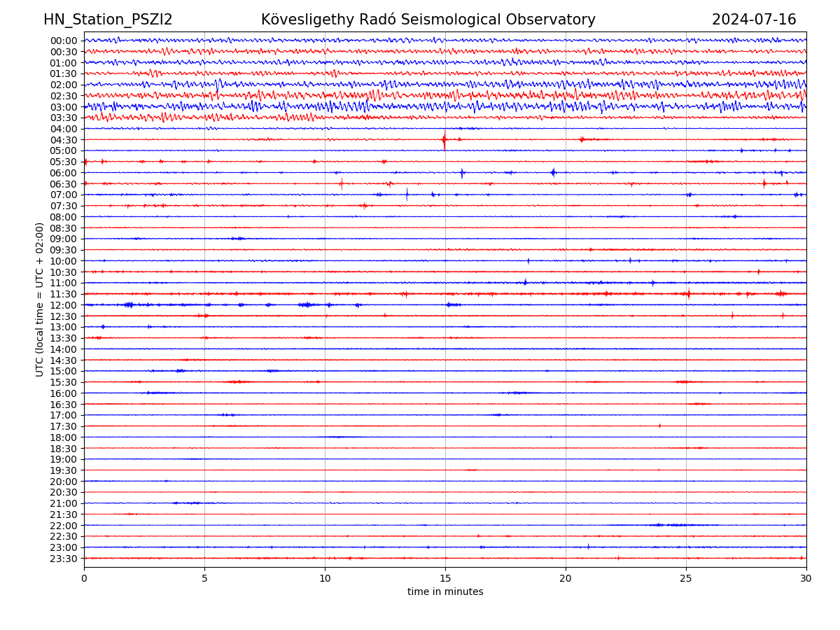Screen dimensions: 840x630
Task: Click the 20 tick on the time axis
Action: point(566,578)
